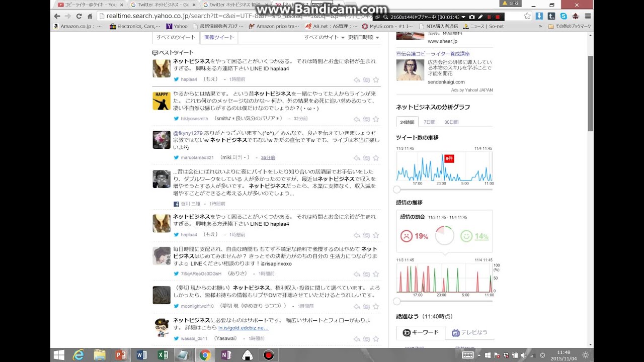
Task: Switch graph to 30日間 period
Action: click(451, 122)
